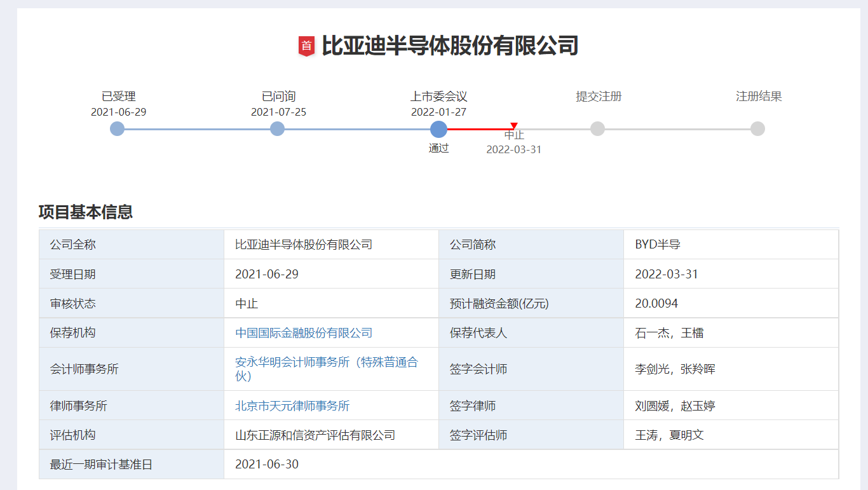Click the 上市委会议 timeline node circle

(438, 129)
